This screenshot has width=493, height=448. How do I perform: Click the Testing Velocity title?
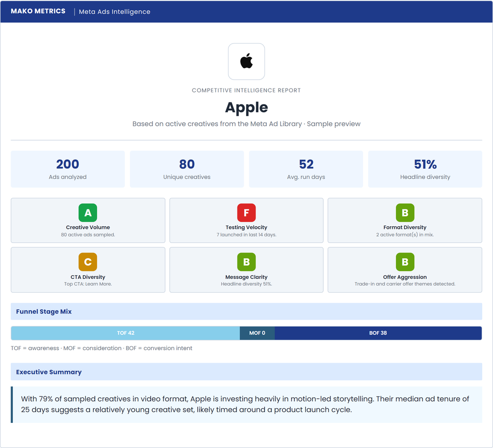pyautogui.click(x=246, y=227)
